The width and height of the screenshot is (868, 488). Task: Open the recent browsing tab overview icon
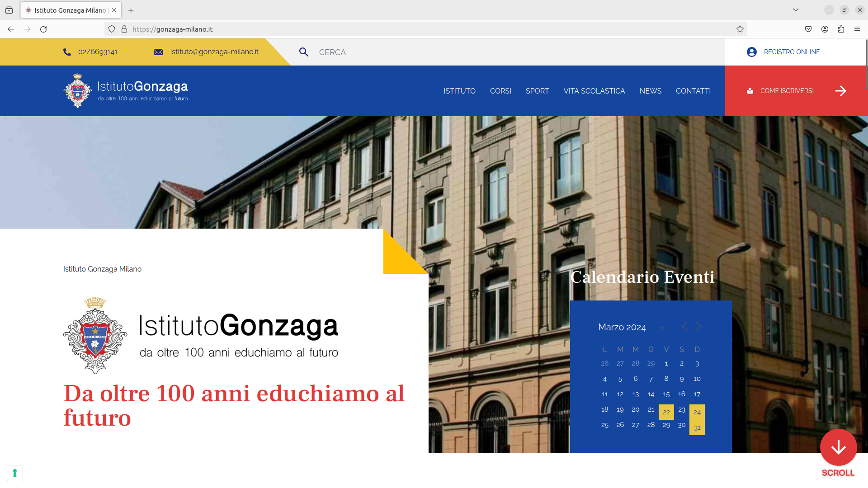pos(9,10)
